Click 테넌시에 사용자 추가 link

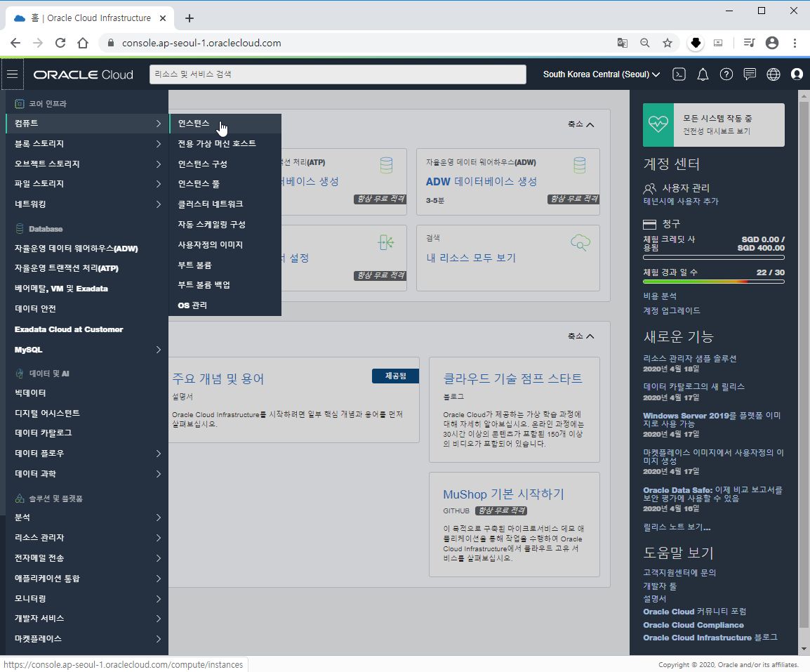680,201
